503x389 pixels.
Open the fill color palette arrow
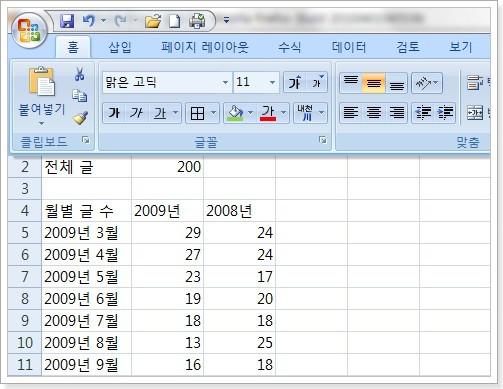coord(250,113)
